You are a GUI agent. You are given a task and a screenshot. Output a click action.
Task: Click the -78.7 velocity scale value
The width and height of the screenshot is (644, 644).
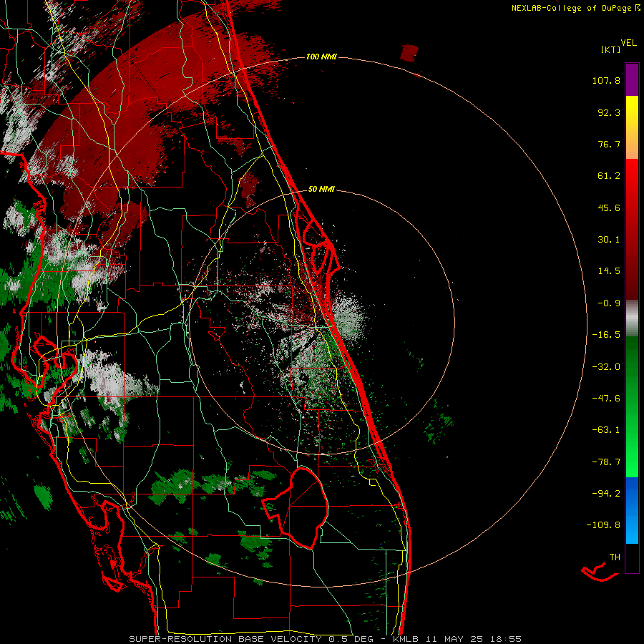point(606,462)
